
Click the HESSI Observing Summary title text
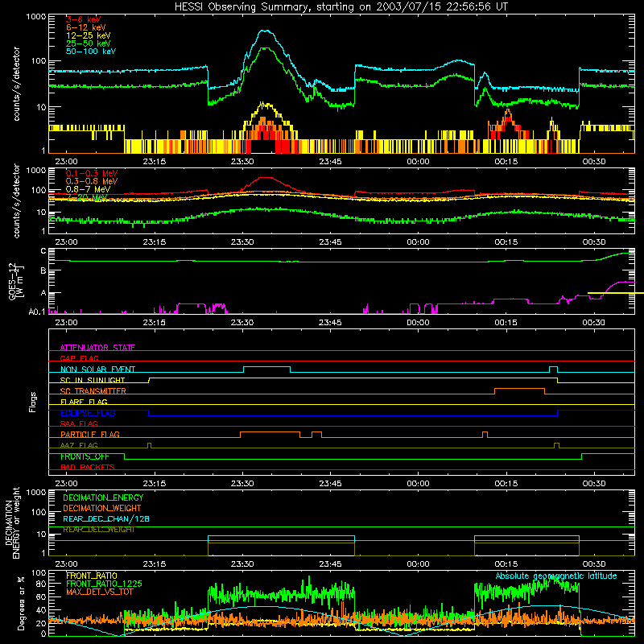(341, 7)
